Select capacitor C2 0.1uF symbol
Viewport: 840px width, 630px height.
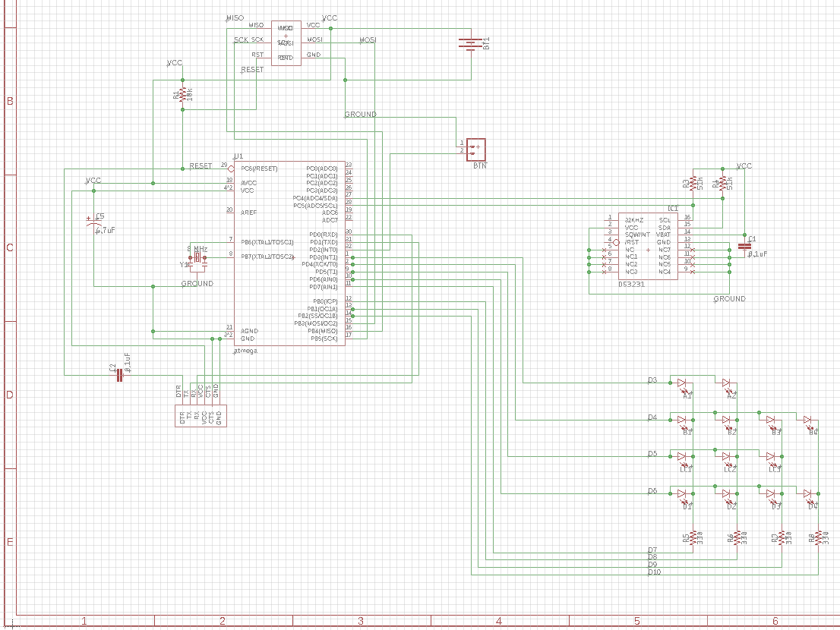pyautogui.click(x=120, y=375)
